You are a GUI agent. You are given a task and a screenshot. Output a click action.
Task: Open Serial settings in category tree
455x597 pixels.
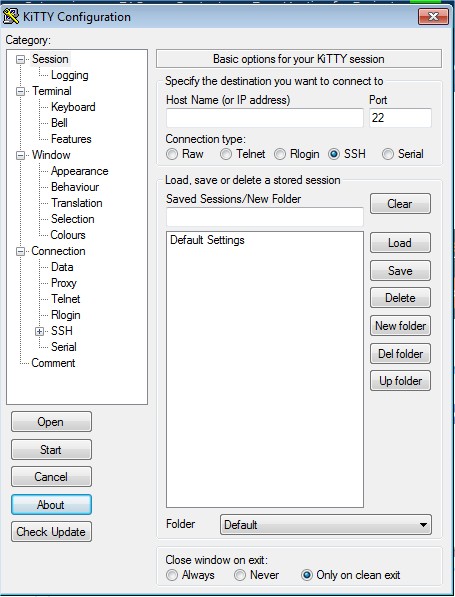tap(64, 347)
